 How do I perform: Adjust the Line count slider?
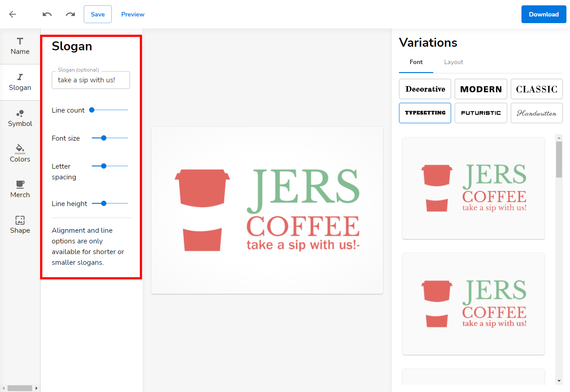110,110
